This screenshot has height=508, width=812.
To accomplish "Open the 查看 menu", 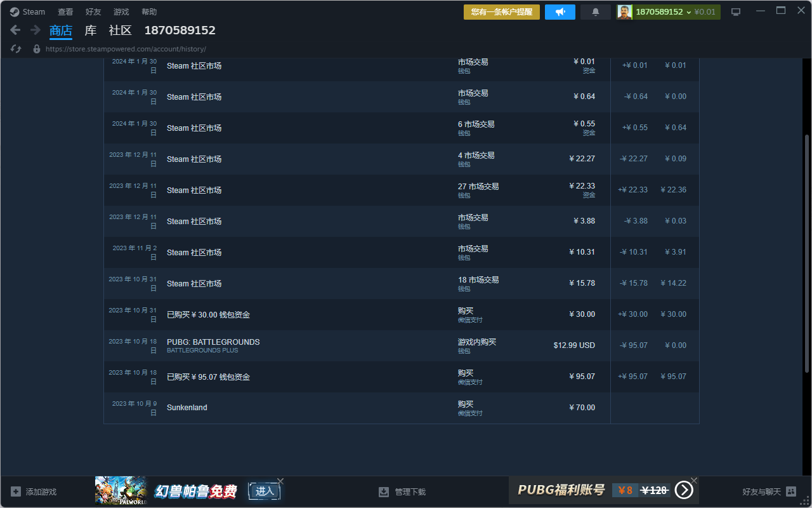I will pyautogui.click(x=65, y=12).
